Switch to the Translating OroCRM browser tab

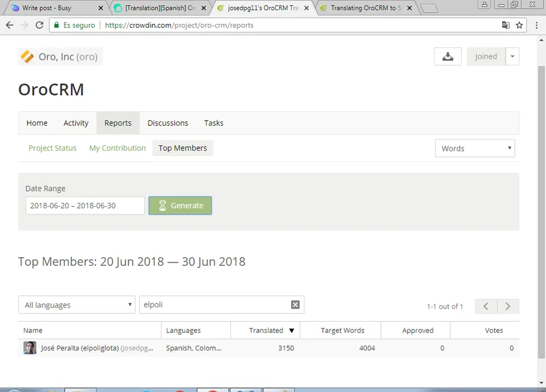tap(365, 7)
